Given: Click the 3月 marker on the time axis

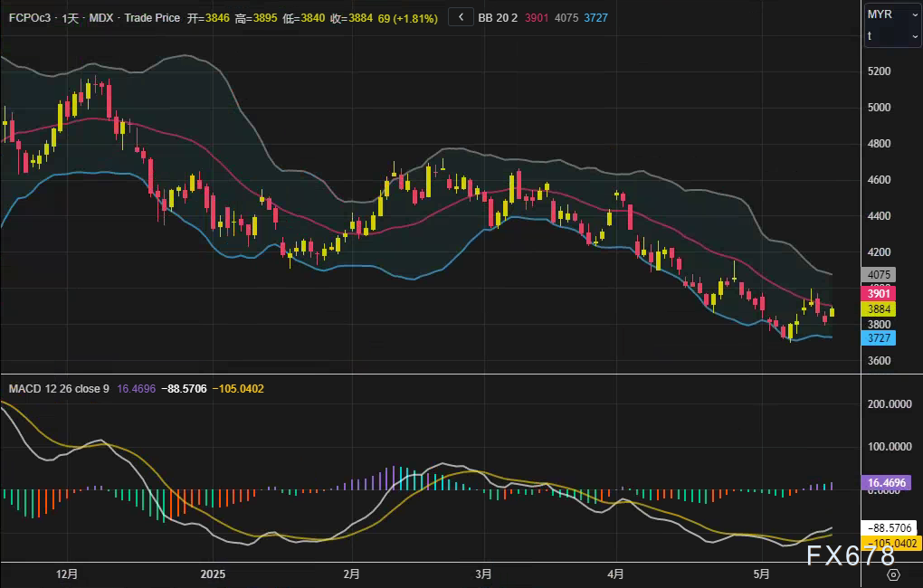Looking at the screenshot, I should pyautogui.click(x=484, y=574).
